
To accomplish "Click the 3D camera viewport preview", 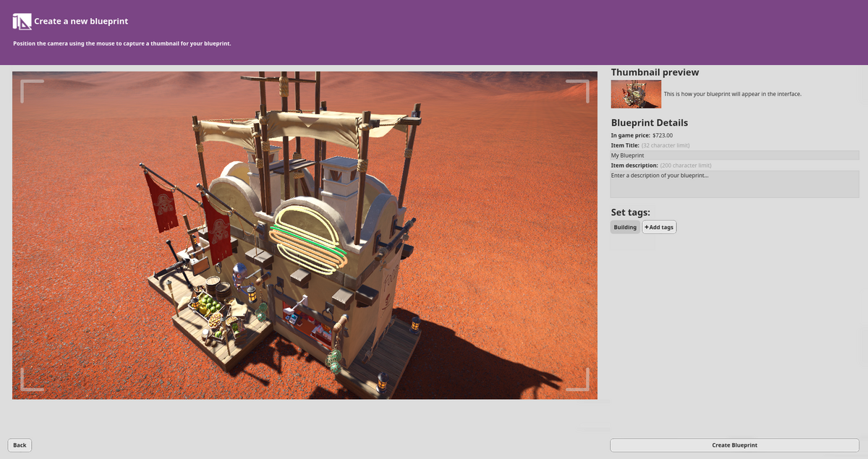I will click(x=305, y=235).
